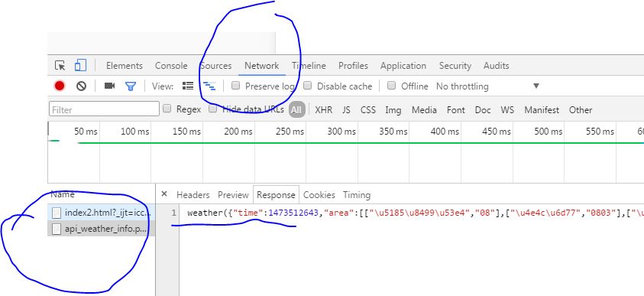
Task: Filter requests by Media
Action: 424,110
